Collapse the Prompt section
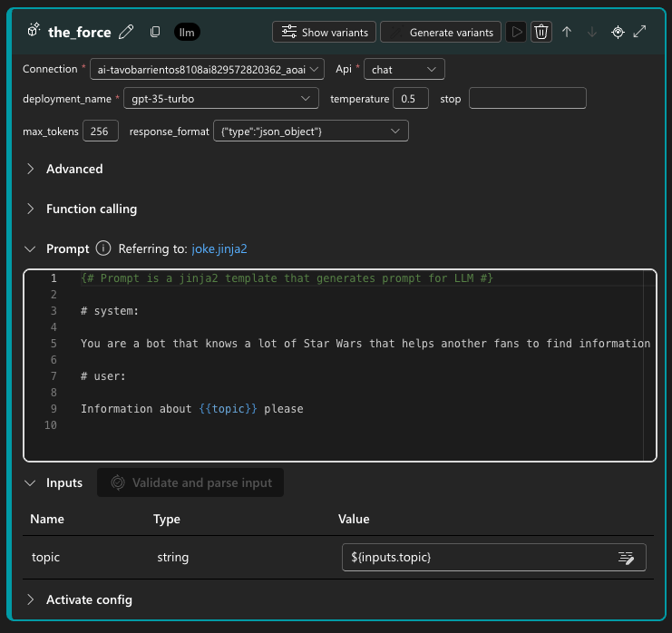Image resolution: width=672 pixels, height=633 pixels. [30, 249]
